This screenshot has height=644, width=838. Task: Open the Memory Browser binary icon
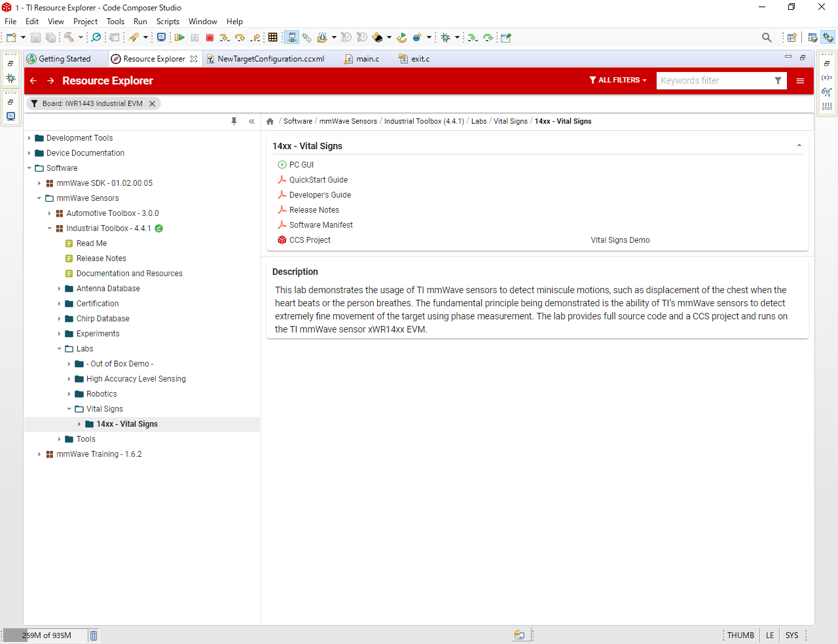click(x=827, y=106)
